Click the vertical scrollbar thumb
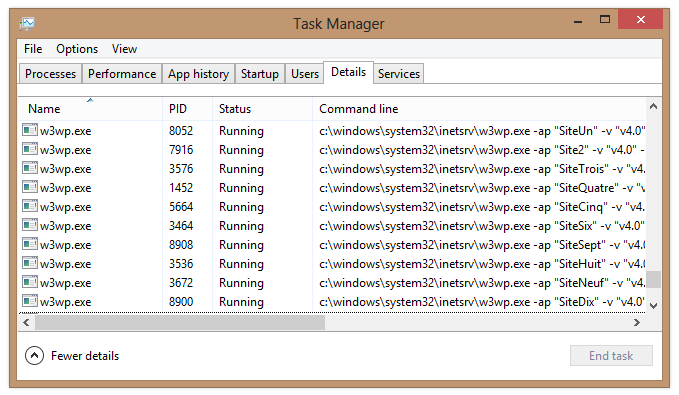The image size is (679, 395). [653, 279]
